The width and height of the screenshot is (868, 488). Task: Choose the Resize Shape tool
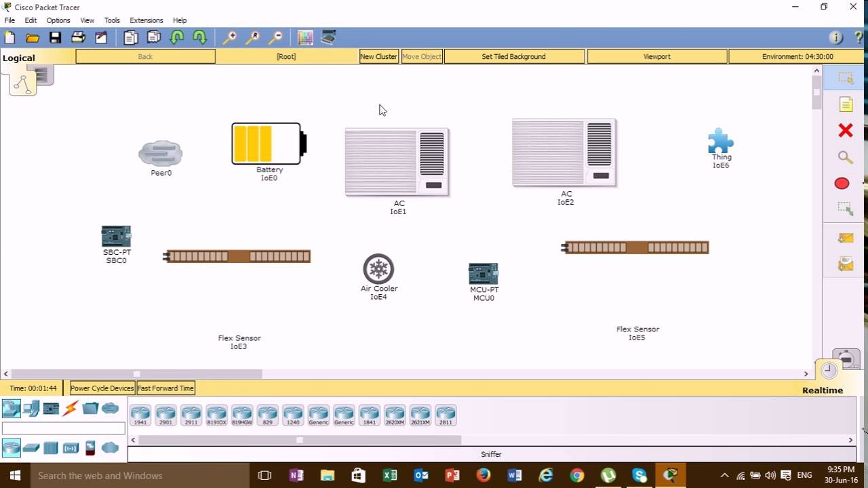[845, 209]
